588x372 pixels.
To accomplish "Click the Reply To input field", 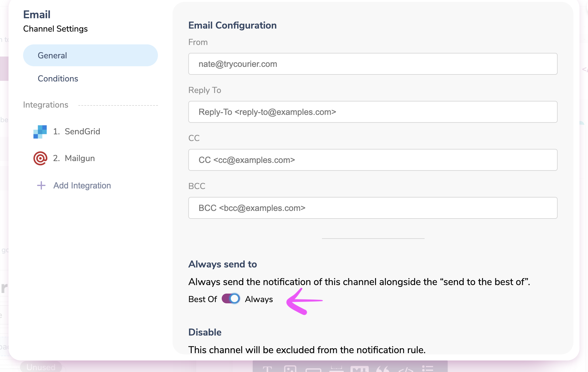I will (373, 112).
